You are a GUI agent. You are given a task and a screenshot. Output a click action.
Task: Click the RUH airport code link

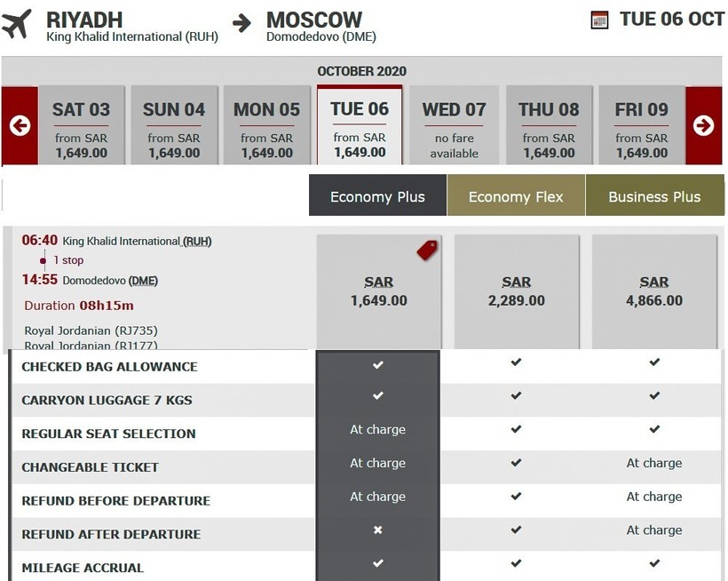click(x=197, y=242)
